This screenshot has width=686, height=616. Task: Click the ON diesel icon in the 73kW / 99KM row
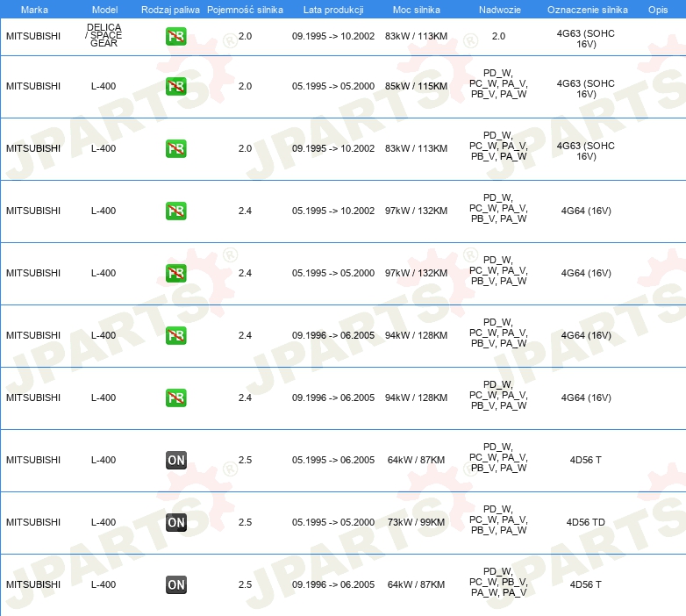(175, 522)
